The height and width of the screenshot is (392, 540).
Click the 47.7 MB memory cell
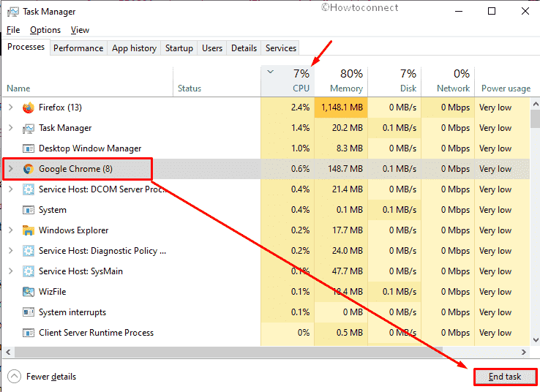tap(341, 271)
